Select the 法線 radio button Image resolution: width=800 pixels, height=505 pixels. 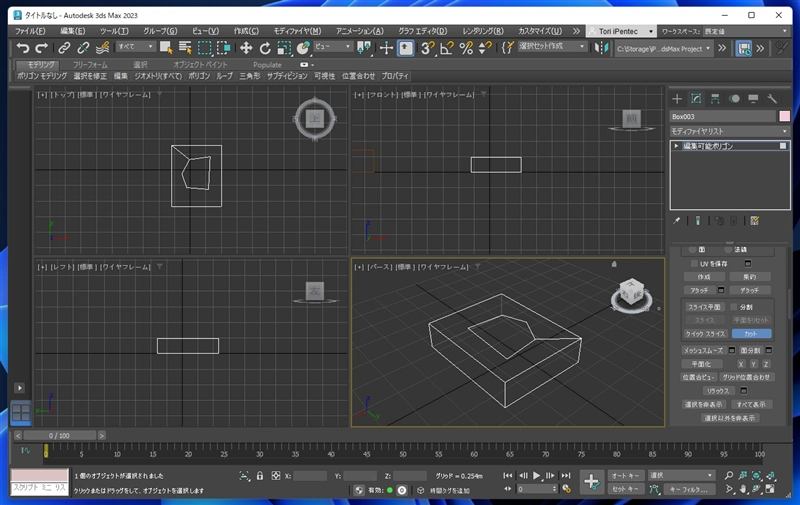click(x=728, y=249)
